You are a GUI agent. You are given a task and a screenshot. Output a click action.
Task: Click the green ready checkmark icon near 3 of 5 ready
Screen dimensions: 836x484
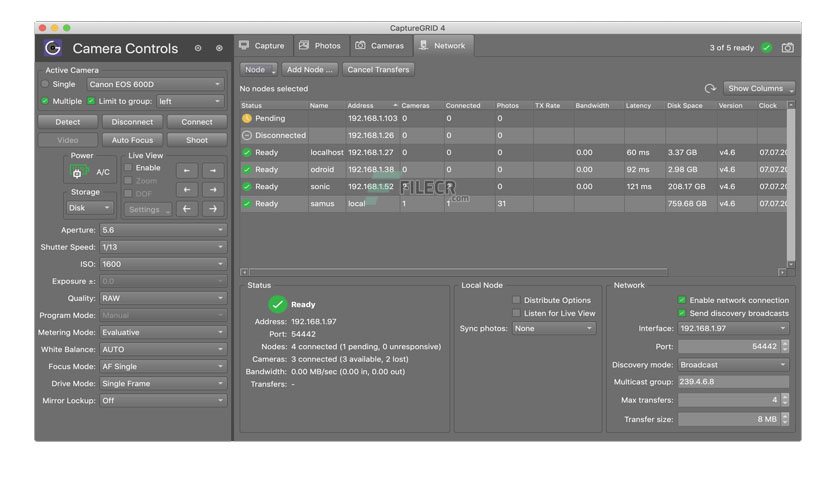click(767, 47)
